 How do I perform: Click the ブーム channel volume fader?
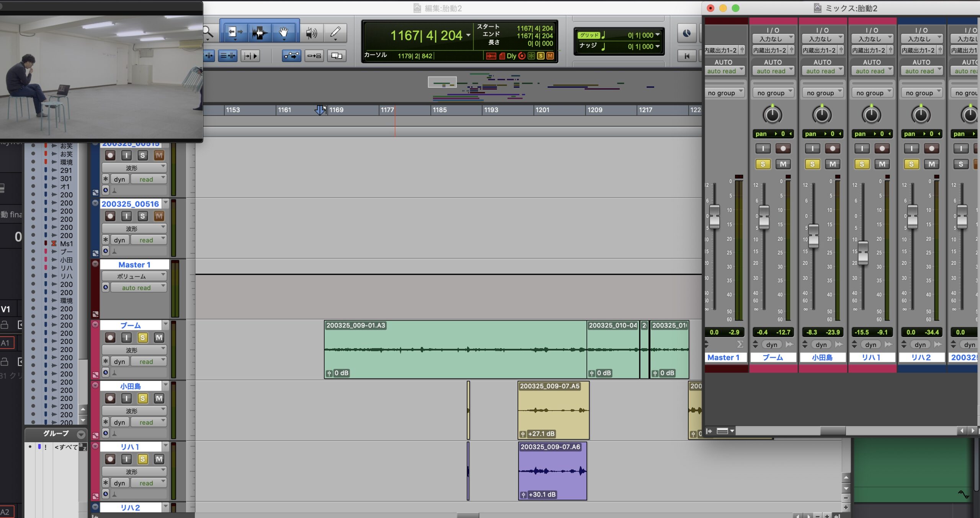(x=764, y=216)
